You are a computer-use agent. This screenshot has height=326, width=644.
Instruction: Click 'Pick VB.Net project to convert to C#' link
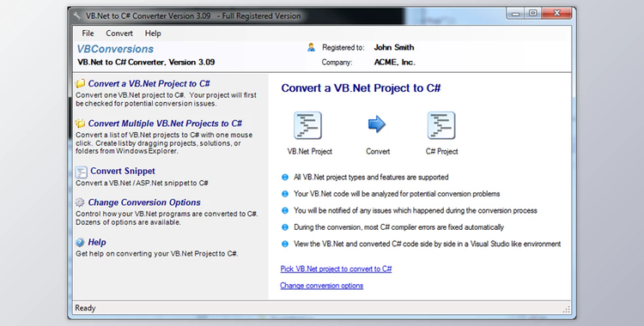[336, 269]
